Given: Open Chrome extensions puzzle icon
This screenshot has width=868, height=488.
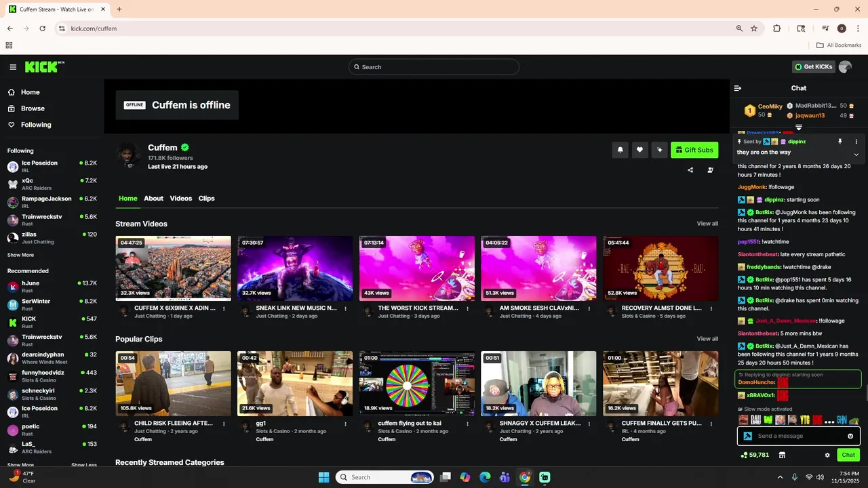Looking at the screenshot, I should pyautogui.click(x=777, y=28).
